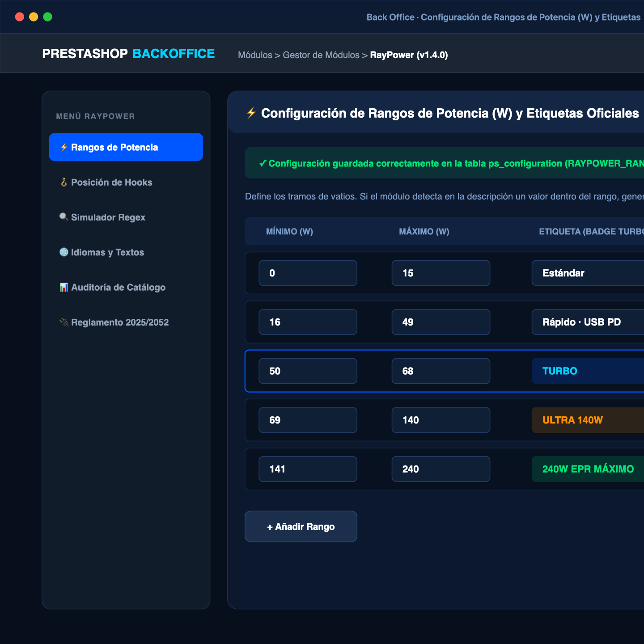644x644 pixels.
Task: Click the globe icon beside Idiomas y Textos
Action: point(64,252)
